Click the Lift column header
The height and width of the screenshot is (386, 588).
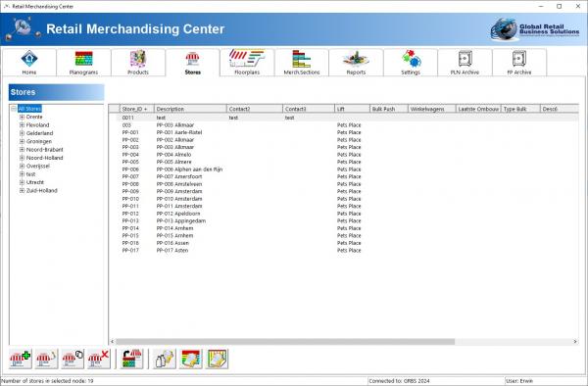click(352, 109)
